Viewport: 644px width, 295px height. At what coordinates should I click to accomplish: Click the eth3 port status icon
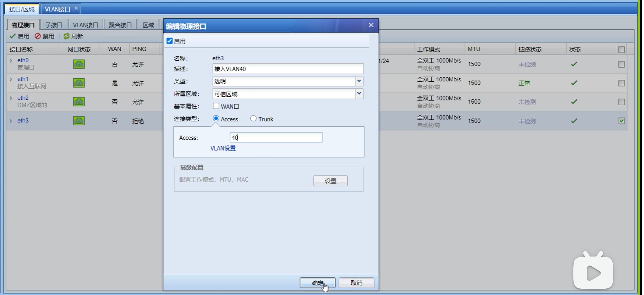(79, 121)
